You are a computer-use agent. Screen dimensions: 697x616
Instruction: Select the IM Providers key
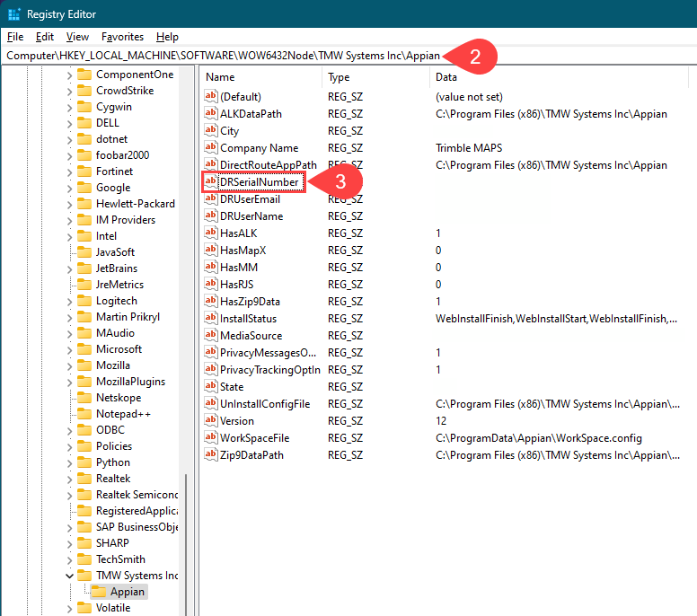tap(126, 220)
